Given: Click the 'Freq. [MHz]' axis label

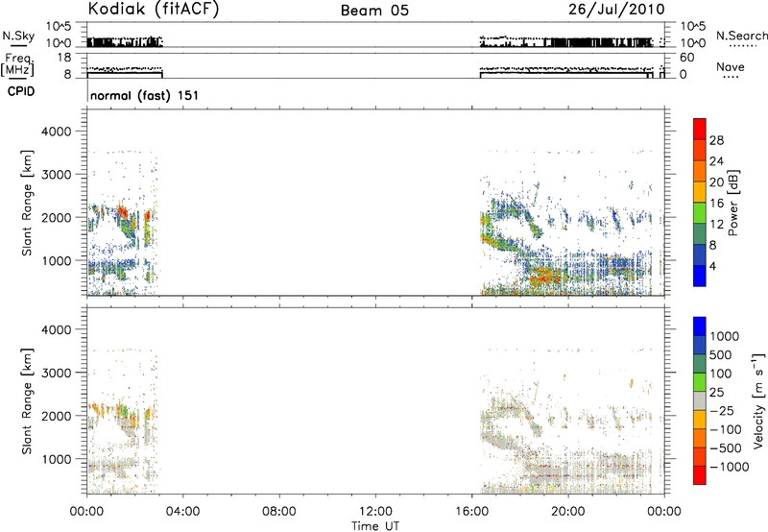Looking at the screenshot, I should pyautogui.click(x=19, y=65).
